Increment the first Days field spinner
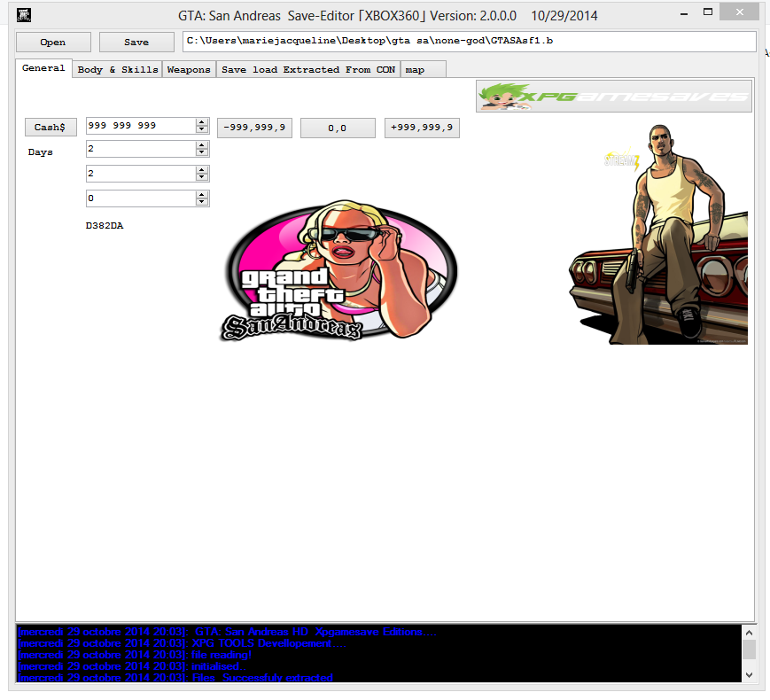 pos(202,145)
